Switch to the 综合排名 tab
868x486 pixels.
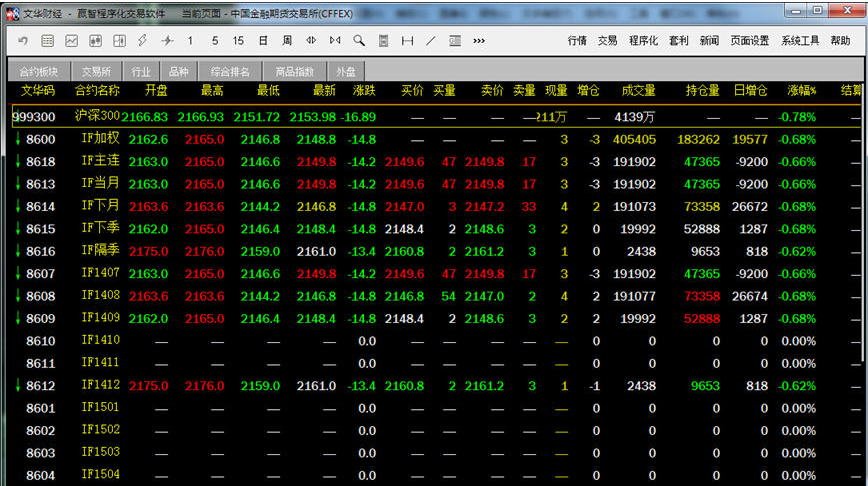[x=229, y=72]
